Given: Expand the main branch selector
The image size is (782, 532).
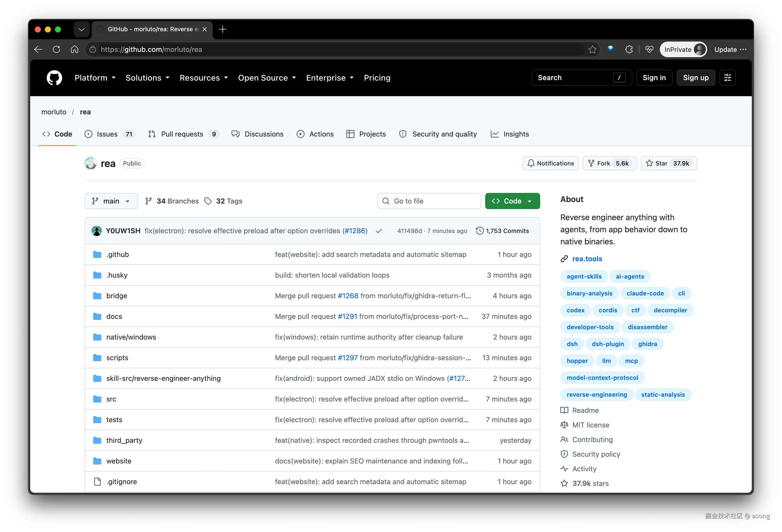Looking at the screenshot, I should [111, 201].
